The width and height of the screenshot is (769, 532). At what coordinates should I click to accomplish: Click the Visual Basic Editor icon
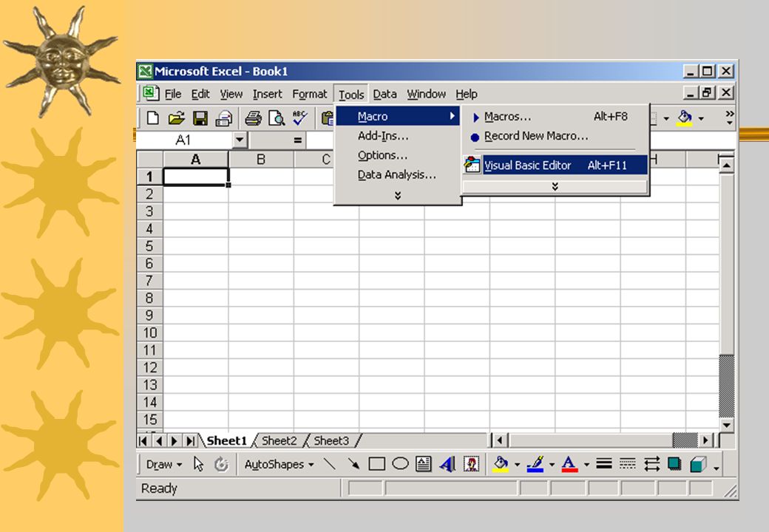[x=472, y=165]
